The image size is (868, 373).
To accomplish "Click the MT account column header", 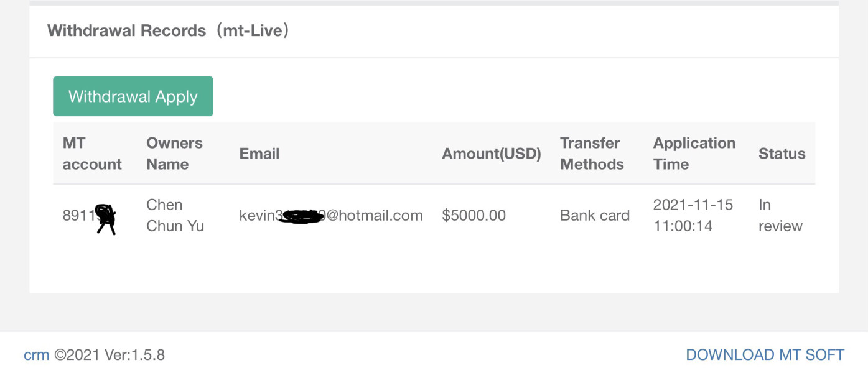I will (92, 154).
